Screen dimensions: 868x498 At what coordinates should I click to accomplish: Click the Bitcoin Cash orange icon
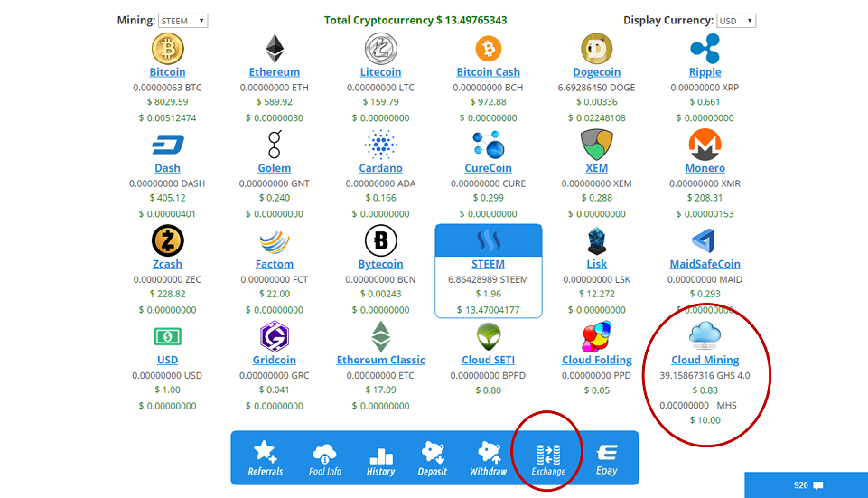pos(489,48)
